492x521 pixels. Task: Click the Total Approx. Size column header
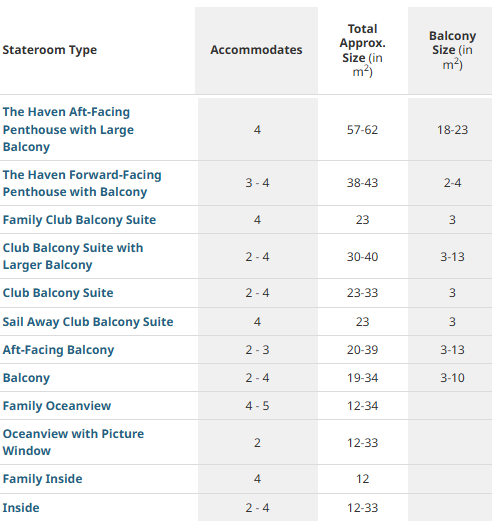(363, 50)
